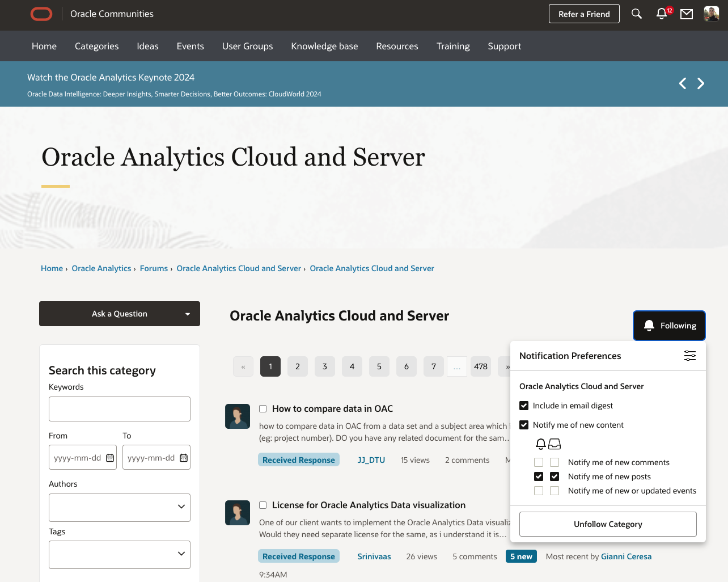
Task: Open Gianni Ceresa profile link
Action: [626, 556]
